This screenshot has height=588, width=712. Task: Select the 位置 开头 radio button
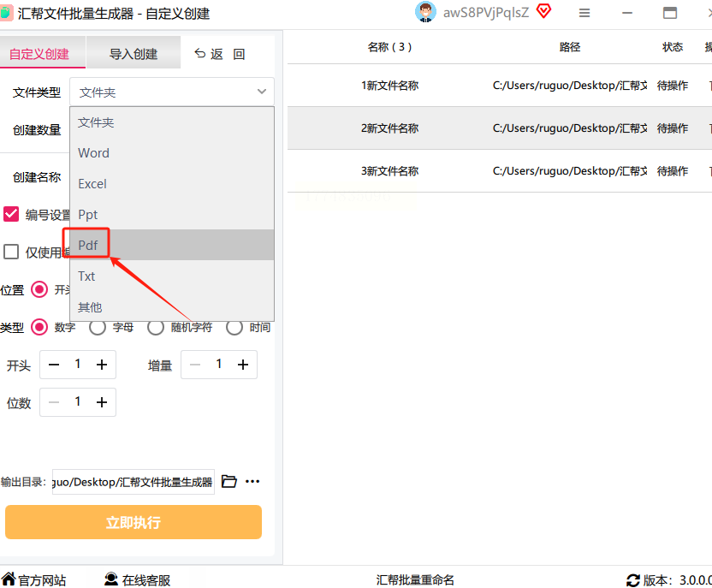(x=39, y=289)
